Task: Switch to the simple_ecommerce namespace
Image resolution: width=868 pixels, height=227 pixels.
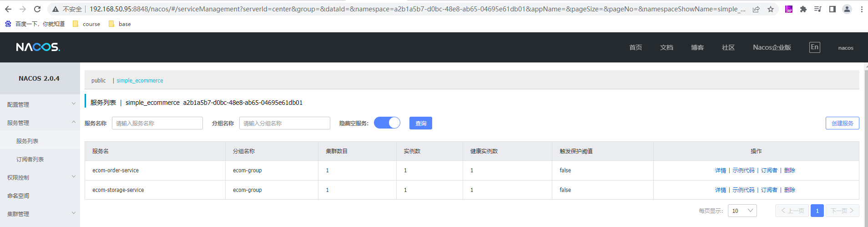Action: (x=140, y=81)
